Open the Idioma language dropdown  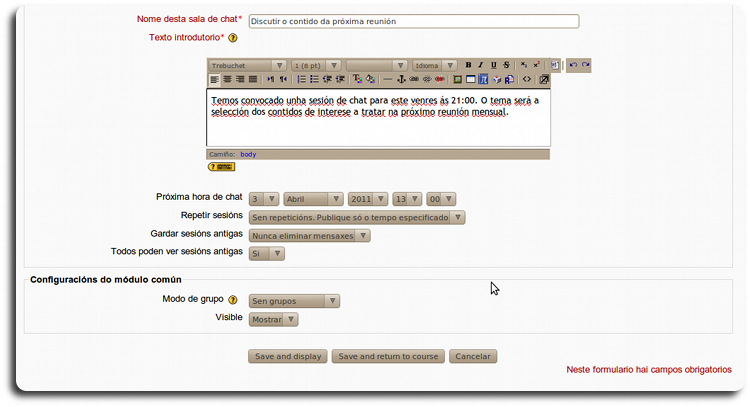click(x=435, y=66)
